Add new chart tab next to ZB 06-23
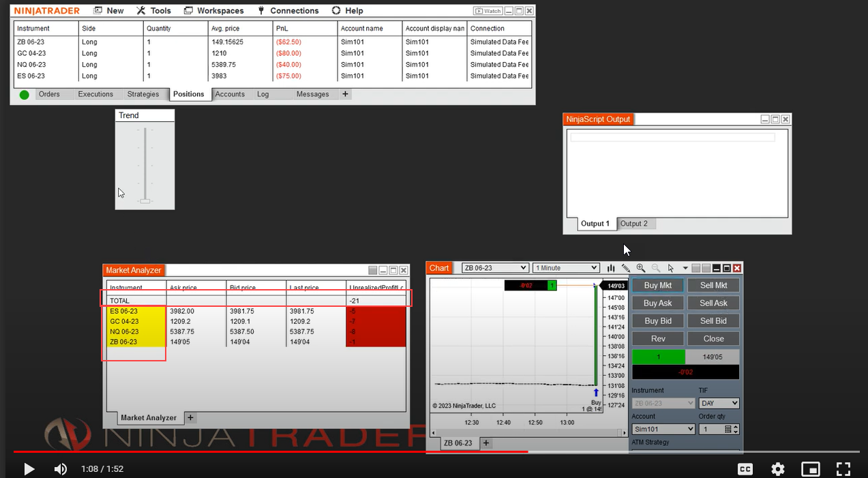This screenshot has height=478, width=868. pyautogui.click(x=486, y=443)
